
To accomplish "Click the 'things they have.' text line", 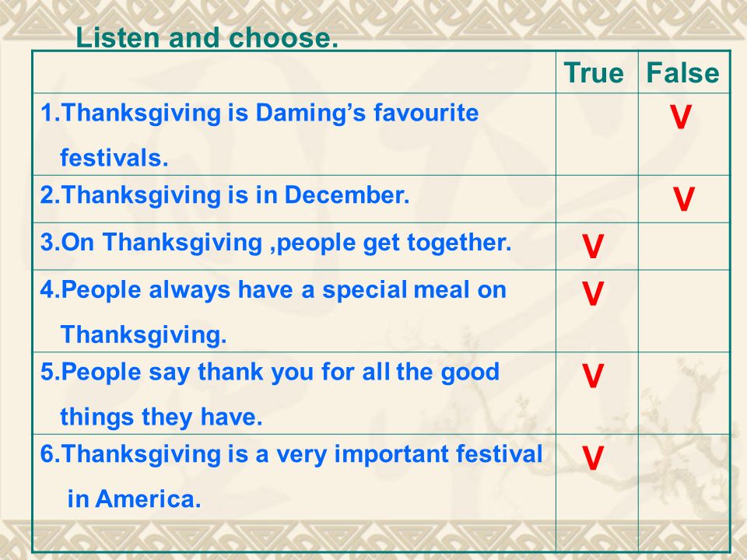I will point(162,417).
